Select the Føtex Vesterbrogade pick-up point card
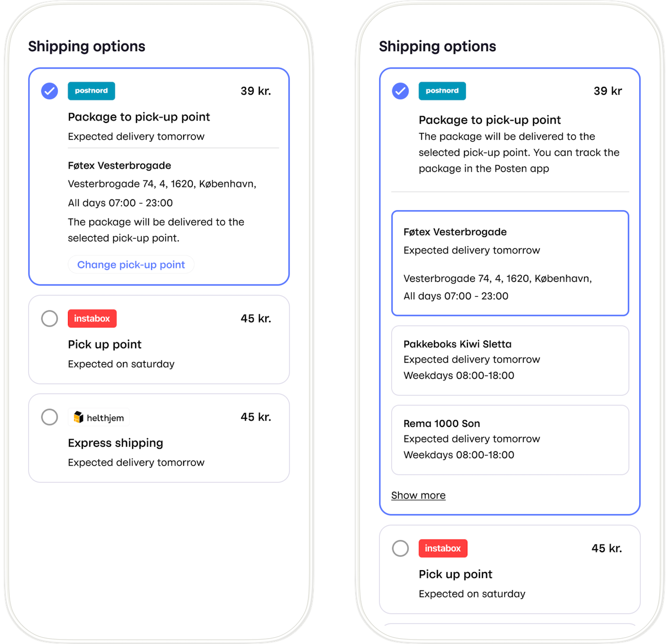669x644 pixels. pos(510,263)
